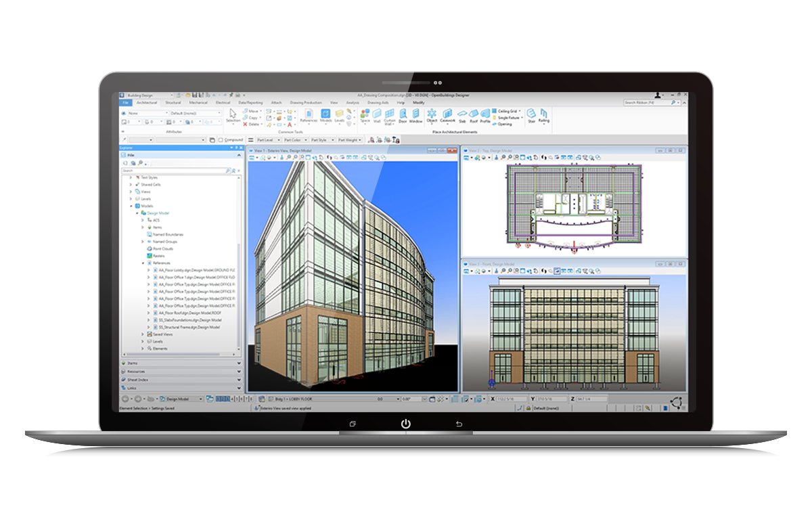Viewport: 812px width, 528px height.
Task: Select the Space placement tool
Action: click(365, 115)
